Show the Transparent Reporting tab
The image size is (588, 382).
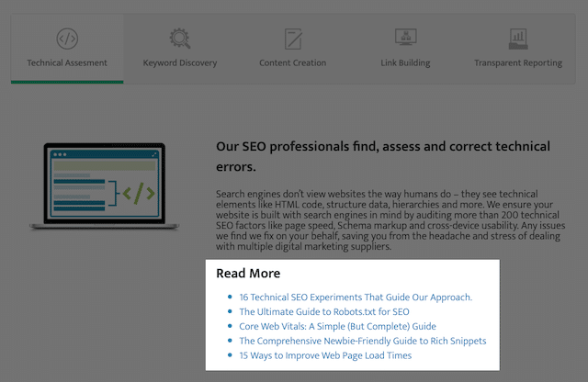coord(518,49)
